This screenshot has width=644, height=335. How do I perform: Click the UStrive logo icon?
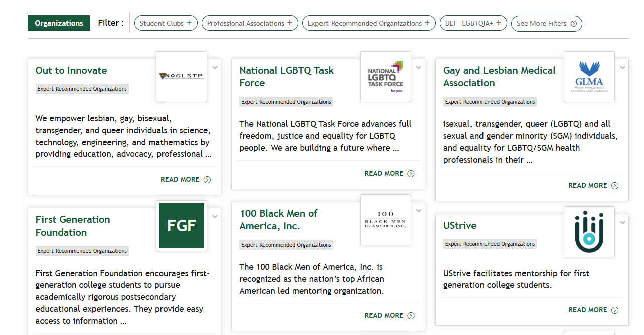(x=589, y=232)
